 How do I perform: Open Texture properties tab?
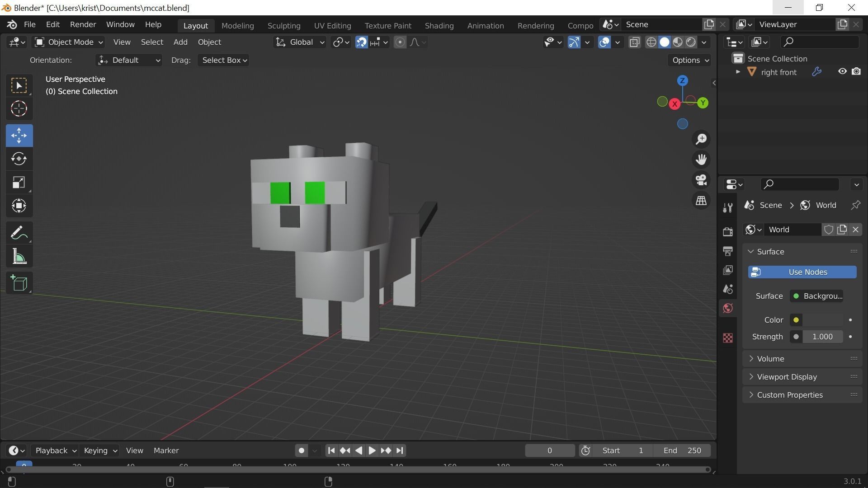(727, 338)
